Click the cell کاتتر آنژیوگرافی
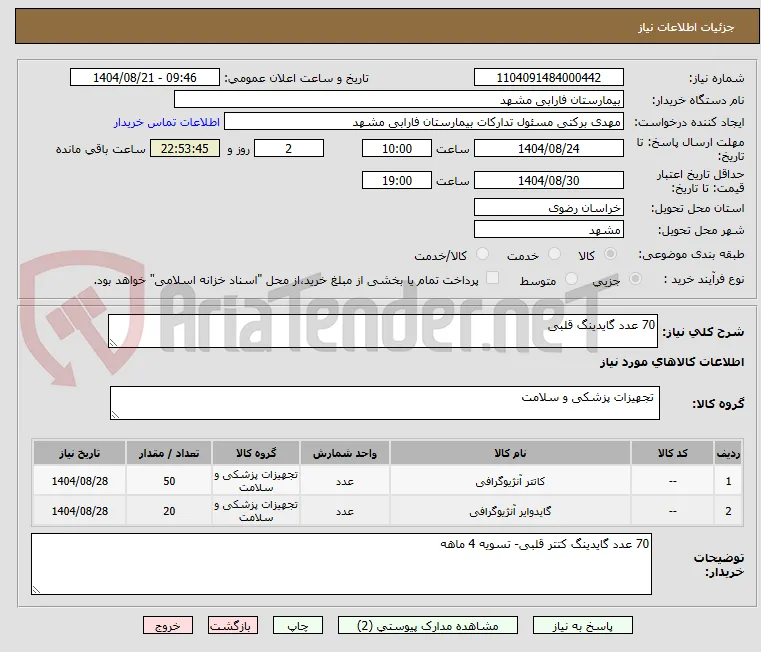This screenshot has width=761, height=652. (510, 481)
